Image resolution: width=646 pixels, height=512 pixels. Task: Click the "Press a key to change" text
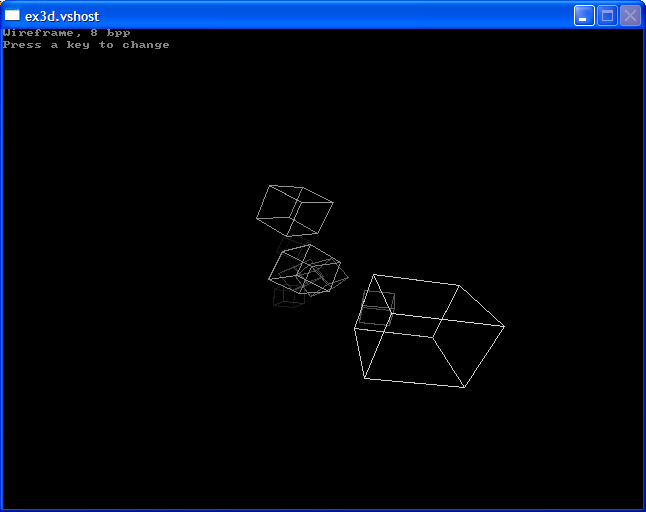coord(86,45)
